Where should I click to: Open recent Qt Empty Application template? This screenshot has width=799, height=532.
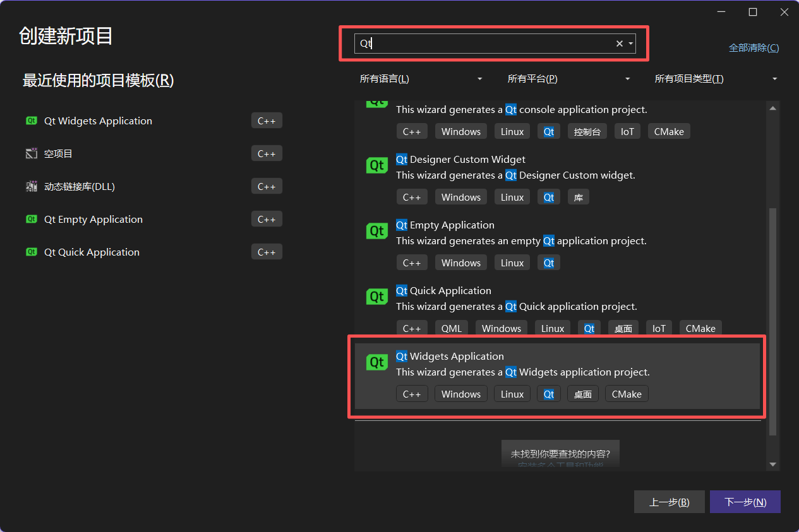point(153,219)
